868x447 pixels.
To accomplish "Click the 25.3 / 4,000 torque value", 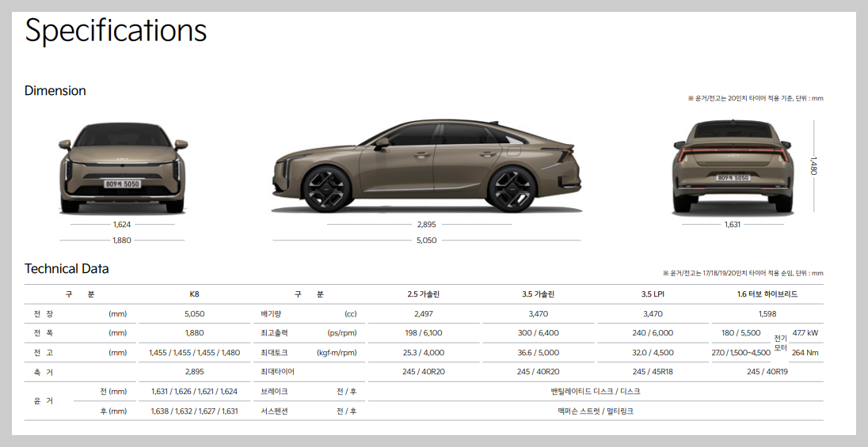I will (424, 352).
